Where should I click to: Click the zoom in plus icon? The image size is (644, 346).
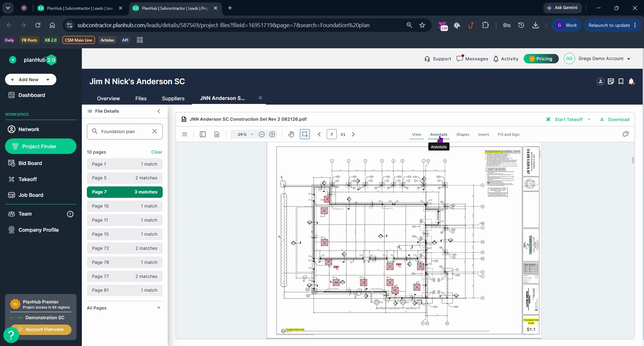pos(272,134)
